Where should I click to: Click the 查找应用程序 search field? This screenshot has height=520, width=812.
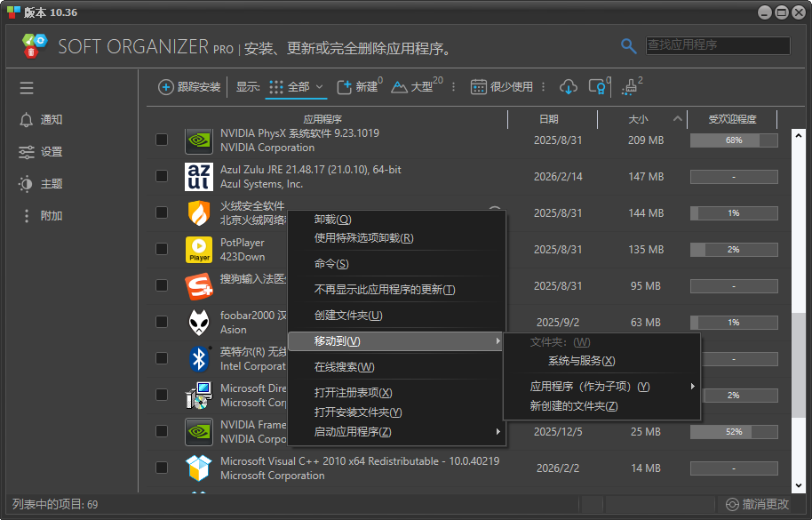click(717, 45)
